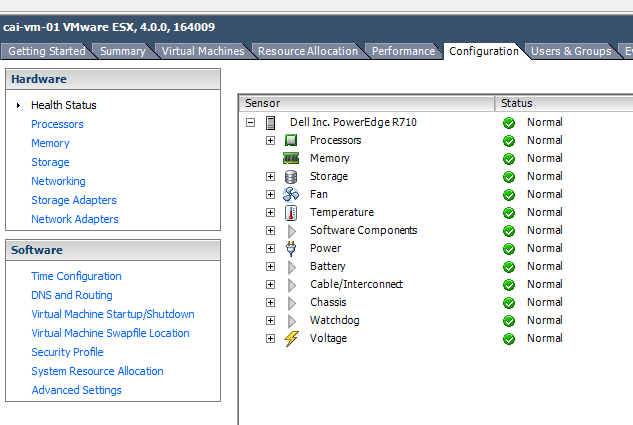Screen dimensions: 633x425
Task: Click the Software Components triangle icon
Action: pos(291,231)
